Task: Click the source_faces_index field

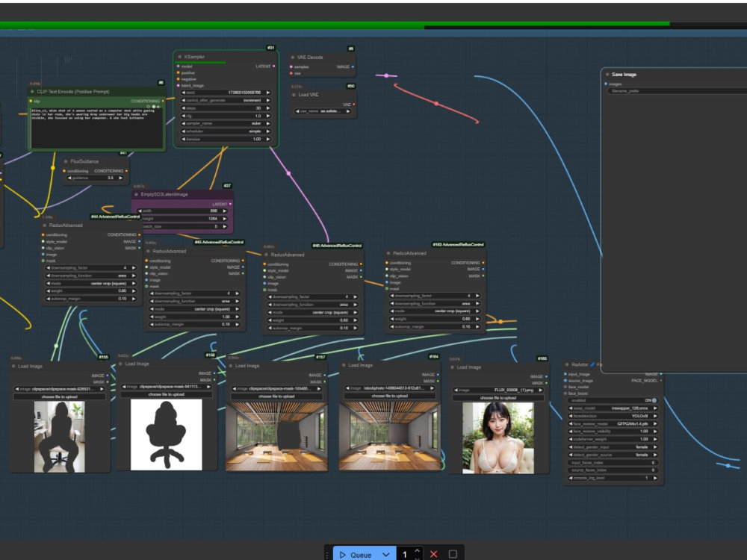Action: [613, 470]
